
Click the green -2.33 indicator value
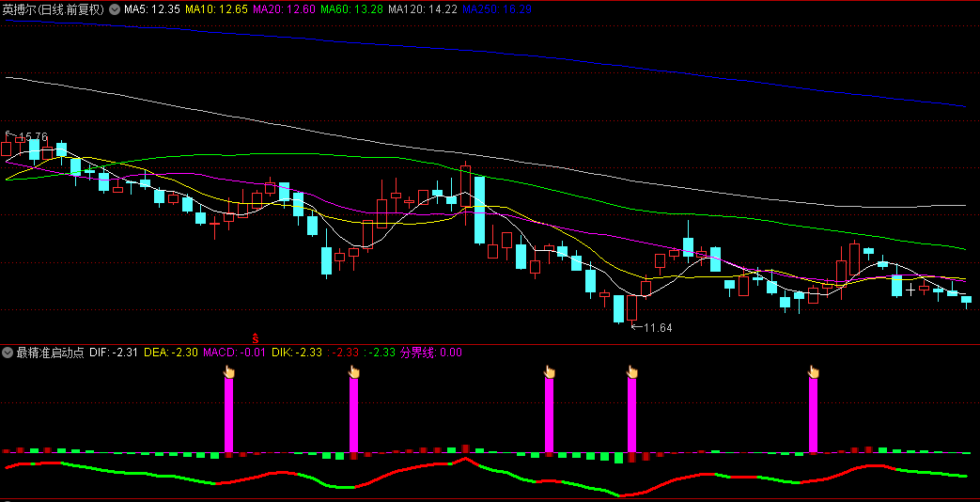click(380, 353)
